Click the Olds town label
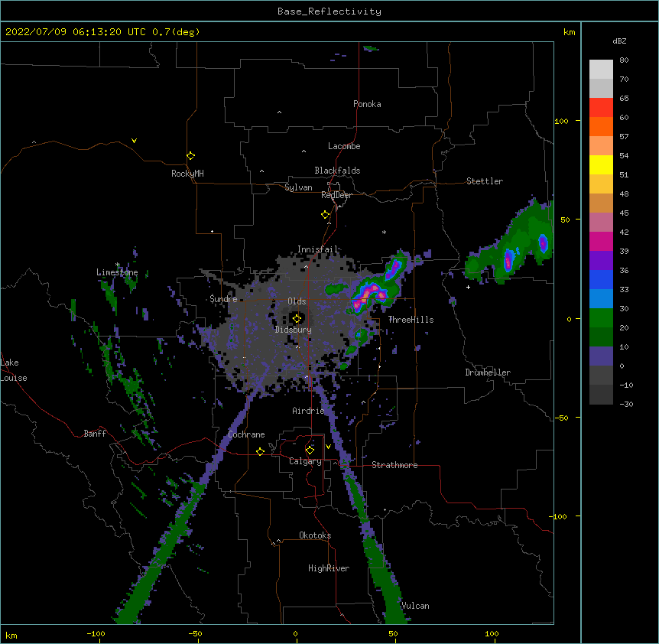The height and width of the screenshot is (644, 659). [x=297, y=301]
